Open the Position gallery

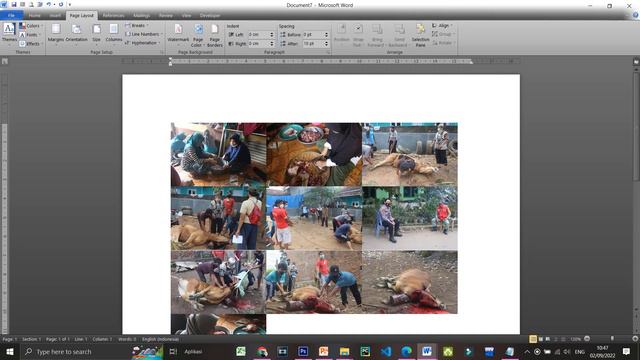pyautogui.click(x=342, y=34)
